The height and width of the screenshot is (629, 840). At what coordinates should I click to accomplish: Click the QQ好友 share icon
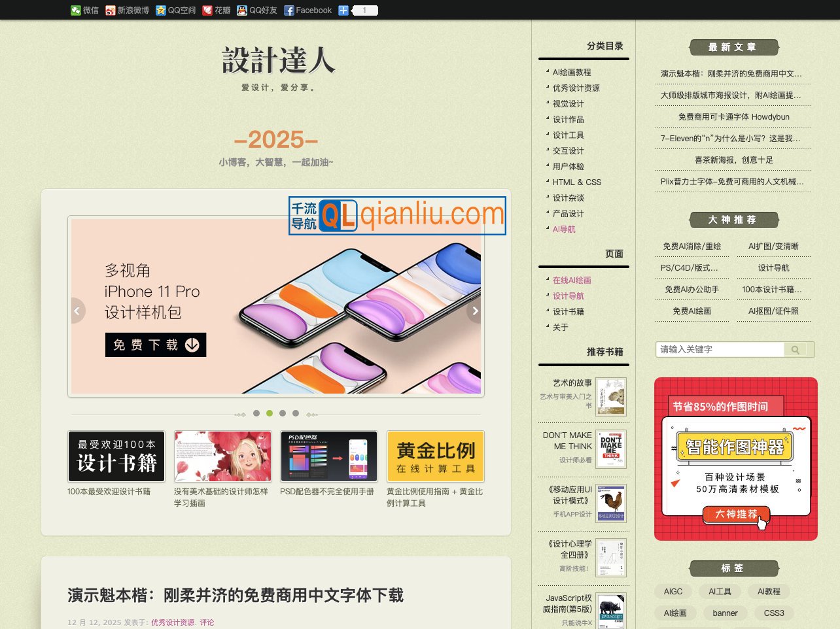point(241,10)
